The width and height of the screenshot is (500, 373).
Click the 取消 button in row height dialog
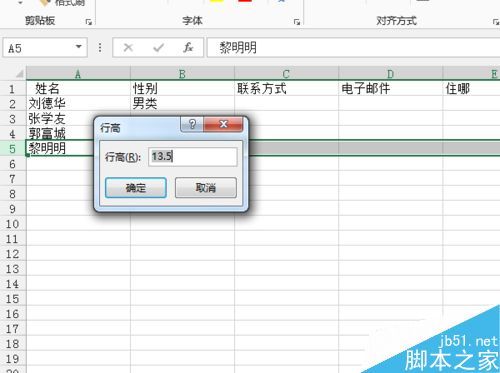[206, 188]
